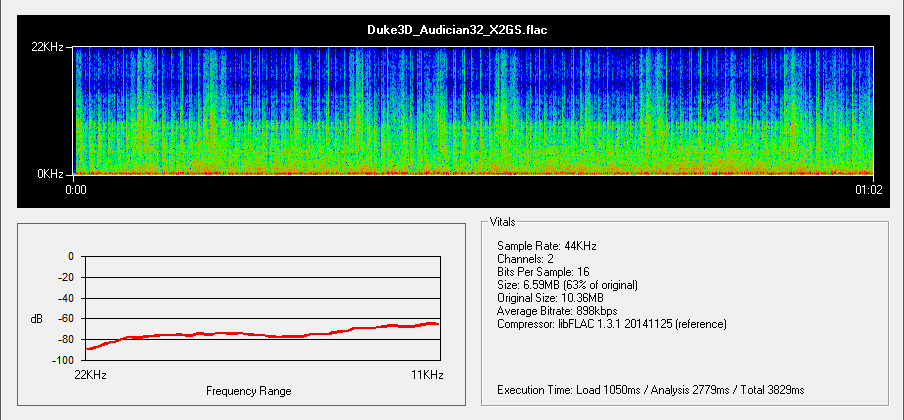Click the 22KHz label under the graph
The width and height of the screenshot is (904, 420).
click(x=91, y=374)
